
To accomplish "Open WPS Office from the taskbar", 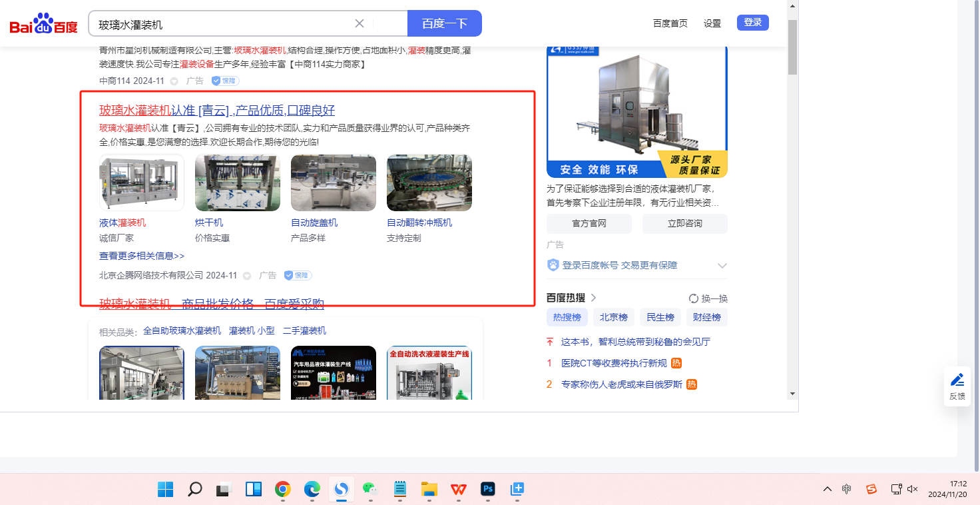I will click(x=458, y=490).
